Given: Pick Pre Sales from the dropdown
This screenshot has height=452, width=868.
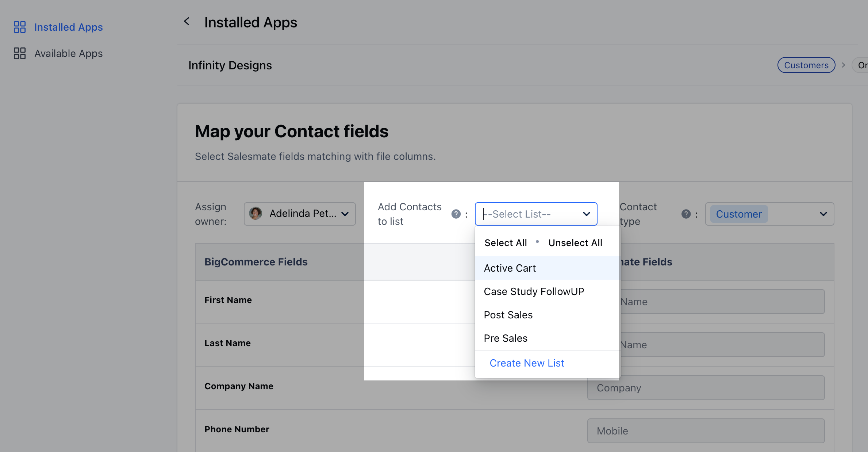Looking at the screenshot, I should pyautogui.click(x=547, y=338).
